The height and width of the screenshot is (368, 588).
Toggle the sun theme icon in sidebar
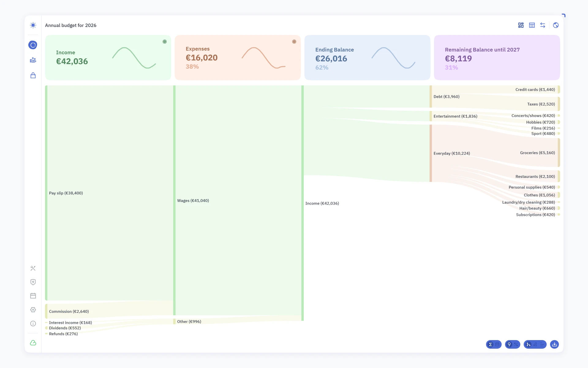(x=33, y=25)
